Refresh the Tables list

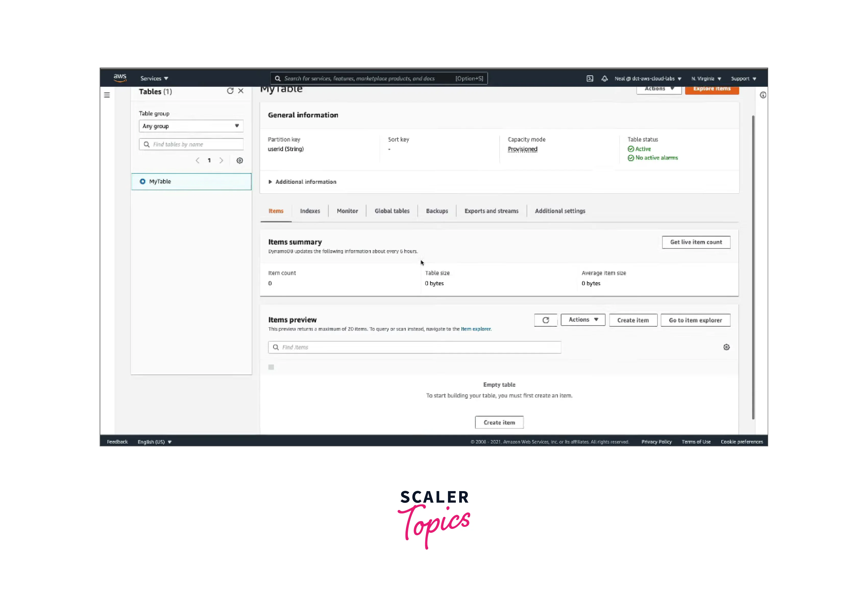[230, 91]
